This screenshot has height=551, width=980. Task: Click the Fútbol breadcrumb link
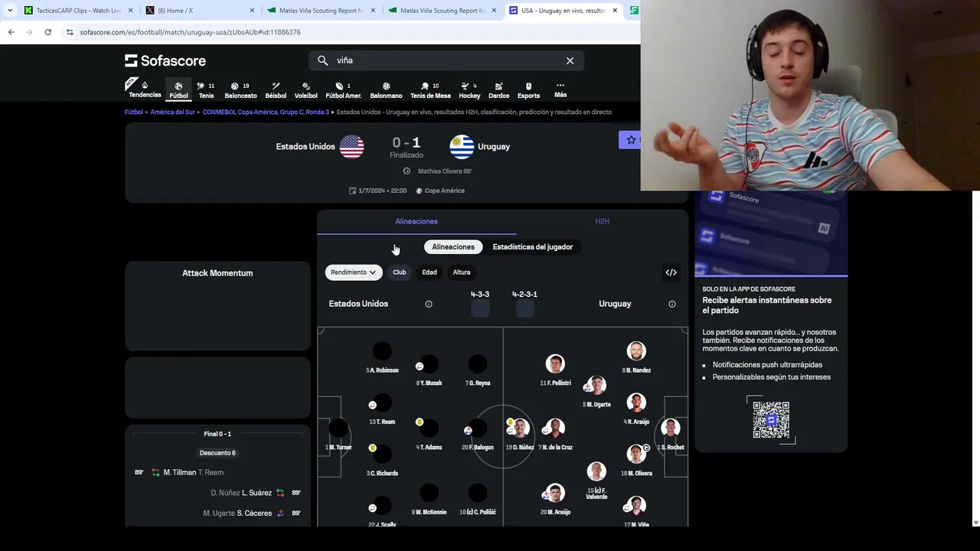tap(134, 112)
